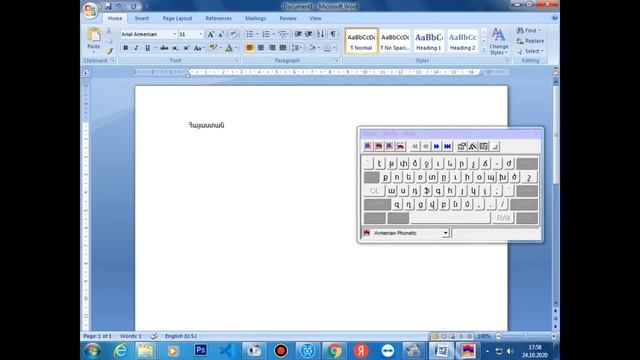Viewport: 640px width, 360px height.
Task: Click the Replace button
Action: click(x=530, y=41)
